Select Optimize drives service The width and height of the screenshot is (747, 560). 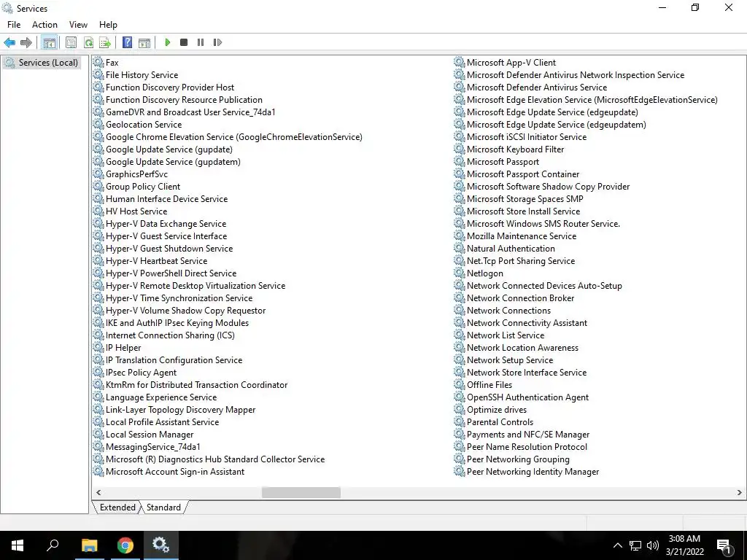click(497, 410)
